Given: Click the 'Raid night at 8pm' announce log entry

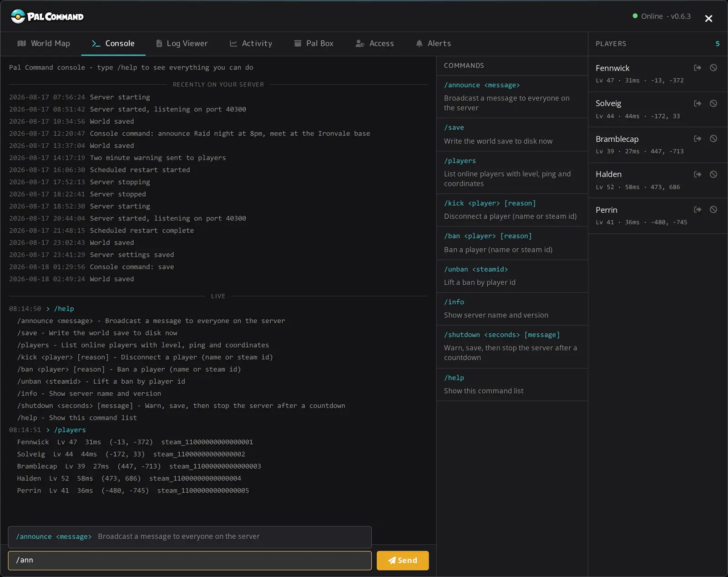Looking at the screenshot, I should (x=189, y=134).
